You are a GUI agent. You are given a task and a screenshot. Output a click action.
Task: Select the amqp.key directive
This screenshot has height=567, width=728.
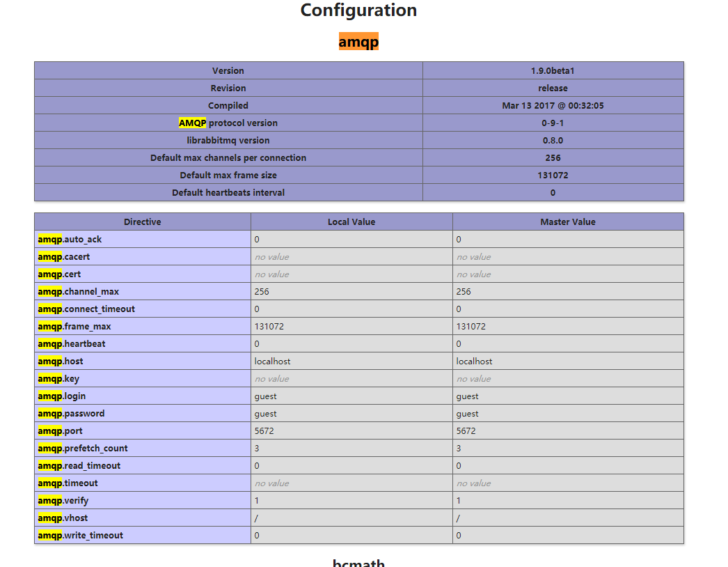coord(58,379)
